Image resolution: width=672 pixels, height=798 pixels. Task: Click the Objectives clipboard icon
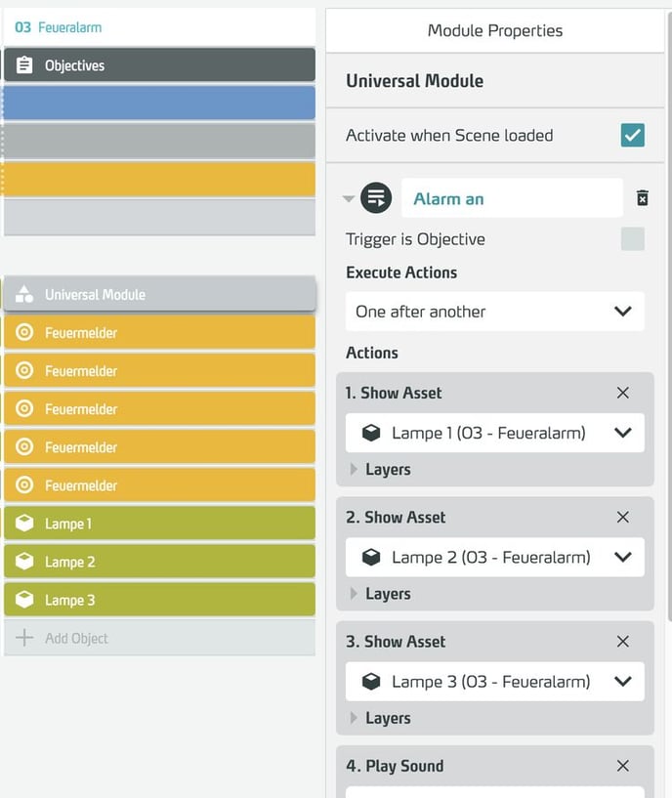coord(25,65)
